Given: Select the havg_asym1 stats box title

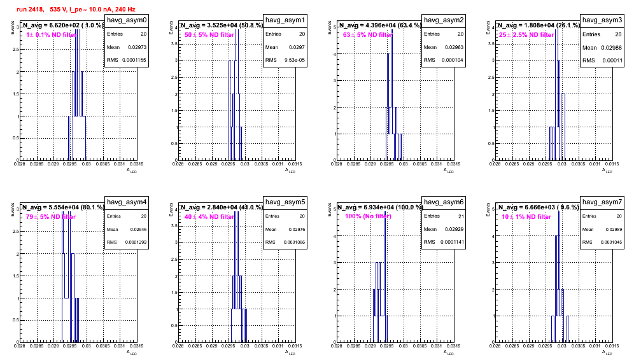Looking at the screenshot, I should click(285, 20).
